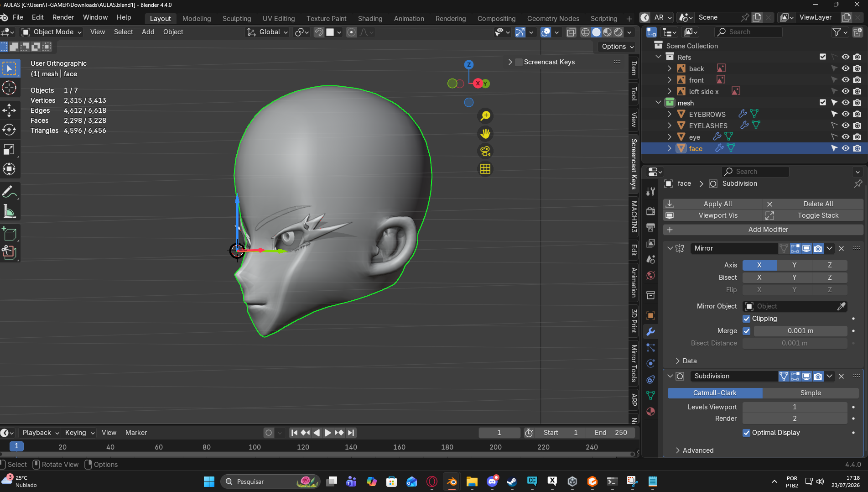Image resolution: width=868 pixels, height=492 pixels.
Task: Activate the Rotate tool
Action: coord(9,130)
